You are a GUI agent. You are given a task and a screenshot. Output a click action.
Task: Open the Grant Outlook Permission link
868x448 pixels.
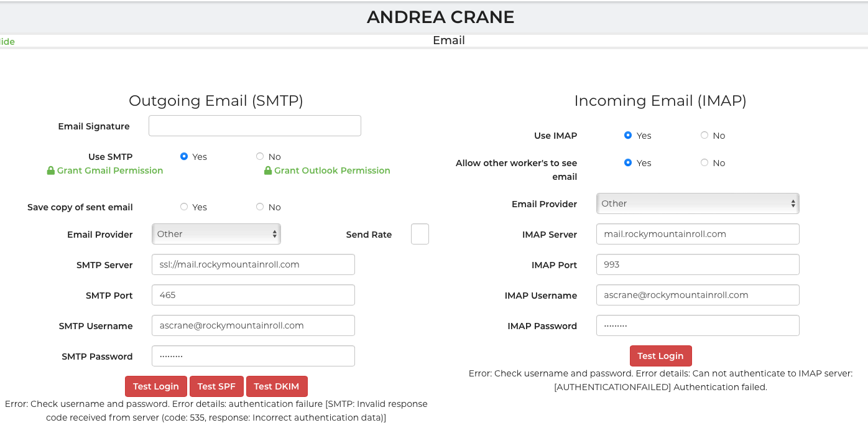332,170
